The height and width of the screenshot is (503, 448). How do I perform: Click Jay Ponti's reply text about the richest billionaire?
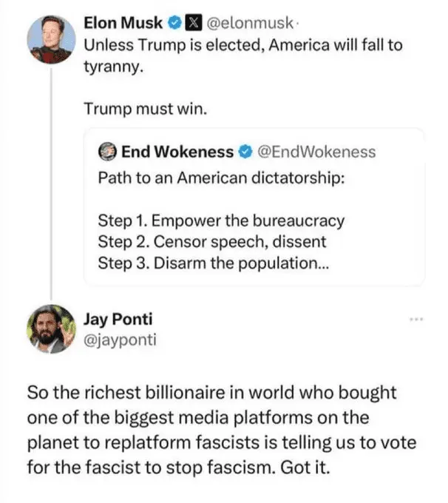[220, 429]
